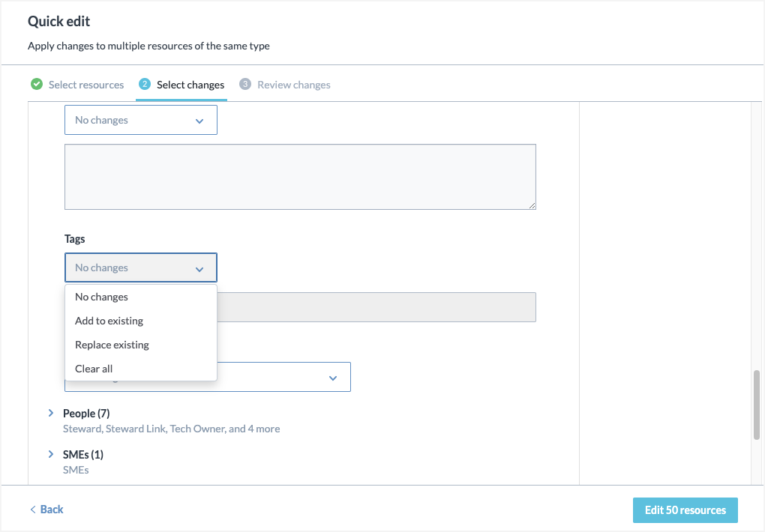Viewport: 765px width, 532px height.
Task: Click the Back link
Action: (x=46, y=510)
